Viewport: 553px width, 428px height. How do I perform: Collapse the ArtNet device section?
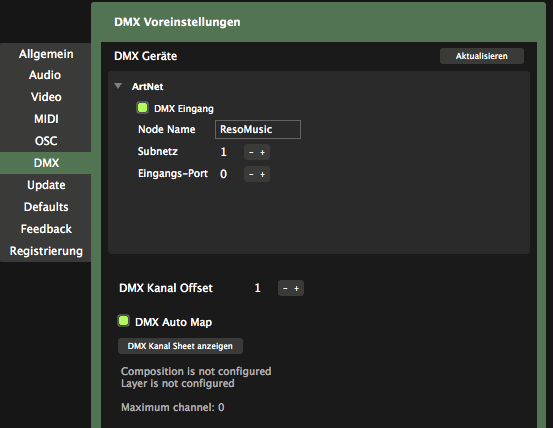click(118, 86)
